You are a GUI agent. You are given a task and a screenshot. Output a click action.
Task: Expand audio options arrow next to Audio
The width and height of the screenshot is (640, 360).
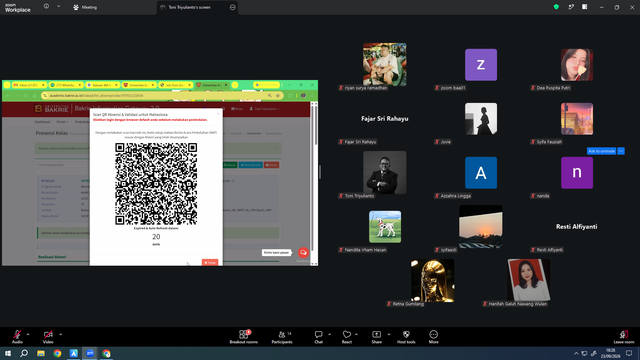click(28, 334)
